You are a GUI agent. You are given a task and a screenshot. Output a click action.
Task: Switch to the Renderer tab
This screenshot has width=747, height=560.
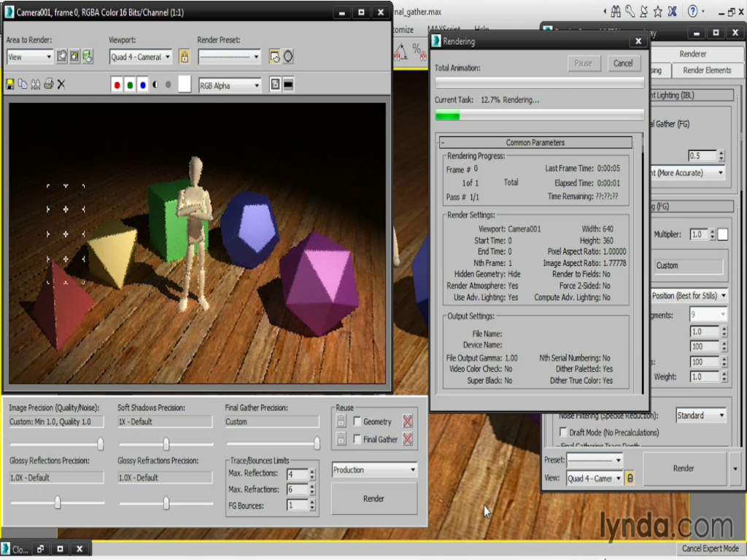[692, 54]
